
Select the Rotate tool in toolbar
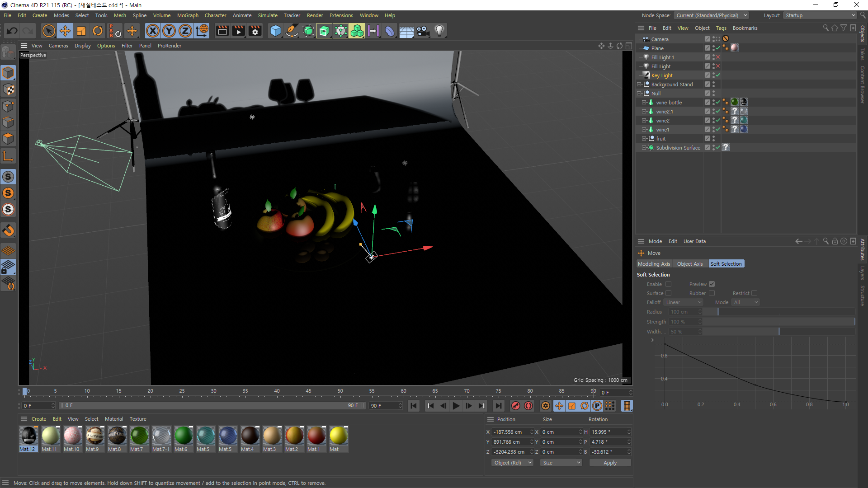[98, 31]
